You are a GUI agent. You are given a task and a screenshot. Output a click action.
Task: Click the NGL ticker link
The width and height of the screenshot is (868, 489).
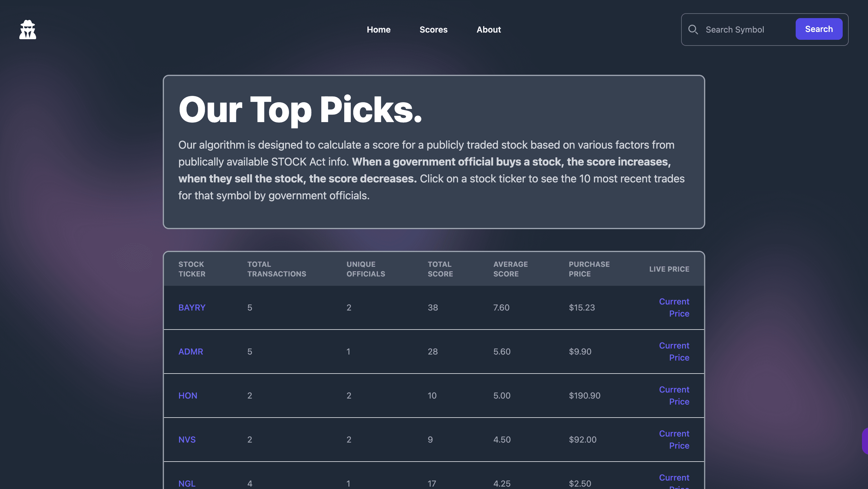[x=187, y=483]
